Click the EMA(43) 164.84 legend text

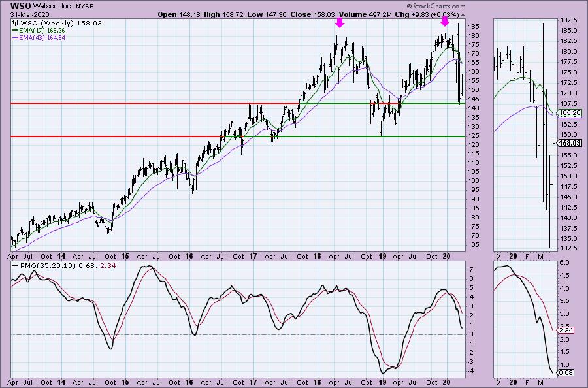click(42, 37)
